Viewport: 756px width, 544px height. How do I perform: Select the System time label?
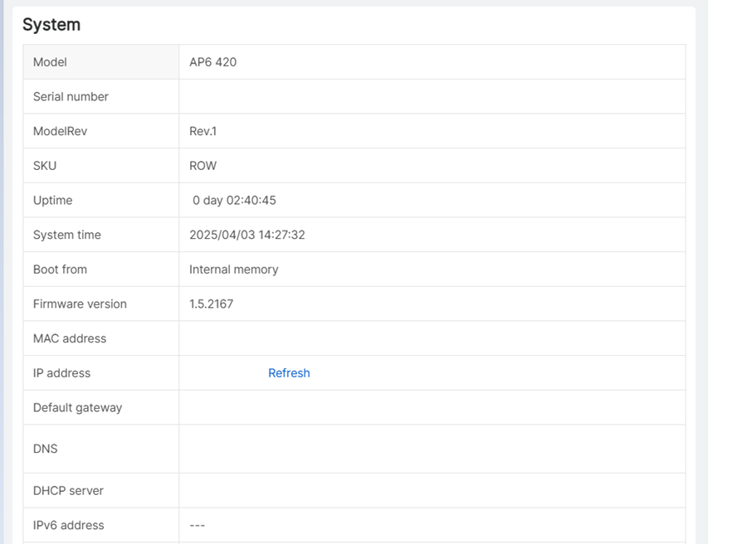pos(66,236)
